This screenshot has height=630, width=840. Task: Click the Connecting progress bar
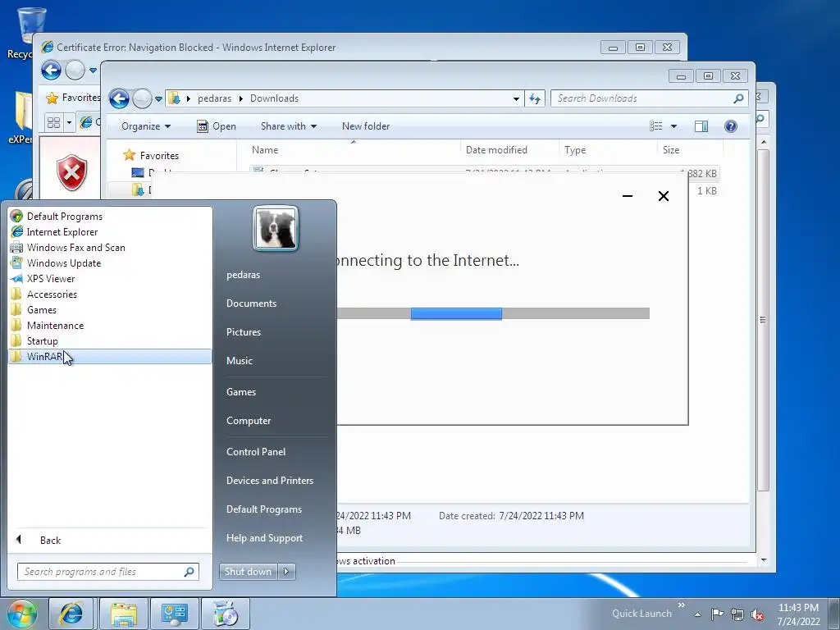tap(493, 313)
